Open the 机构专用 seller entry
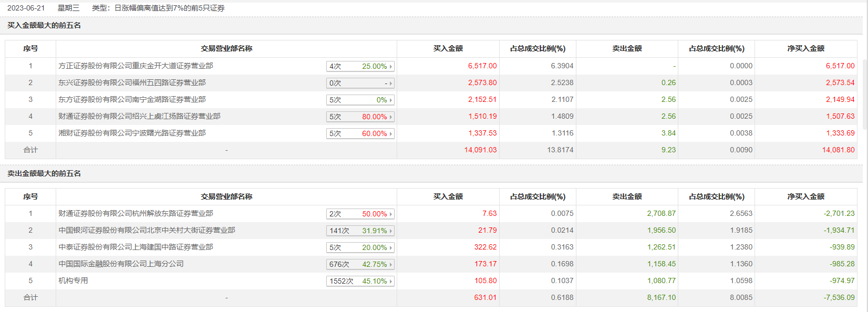Viewport: 868px width, 312px height. coord(73,280)
